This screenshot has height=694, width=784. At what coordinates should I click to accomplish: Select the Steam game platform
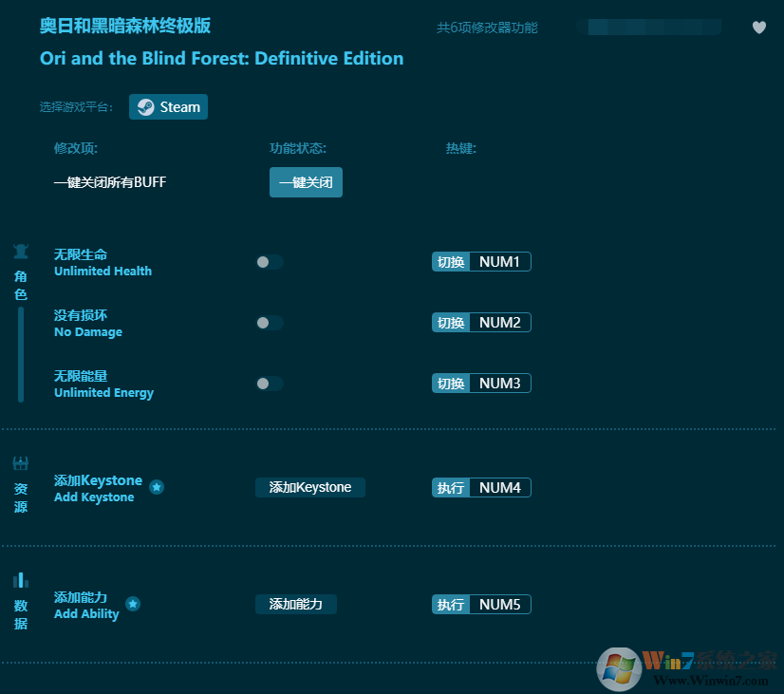(x=168, y=107)
